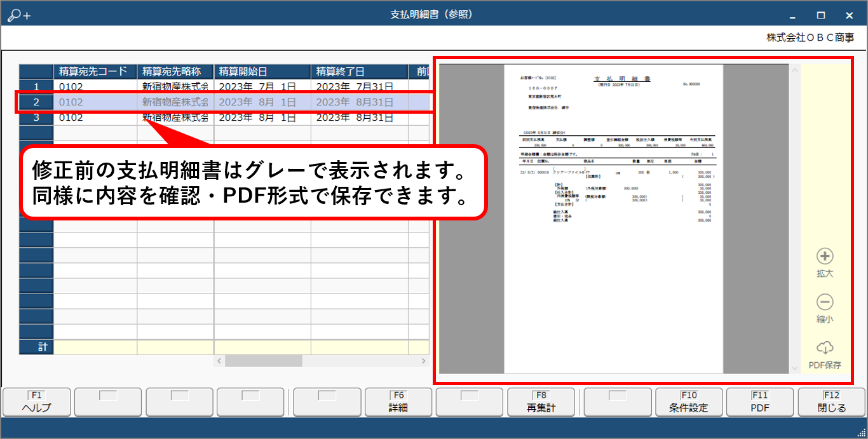Select 2023年 8月31日 cell in row 3
Image resolution: width=868 pixels, height=439 pixels.
coord(360,117)
